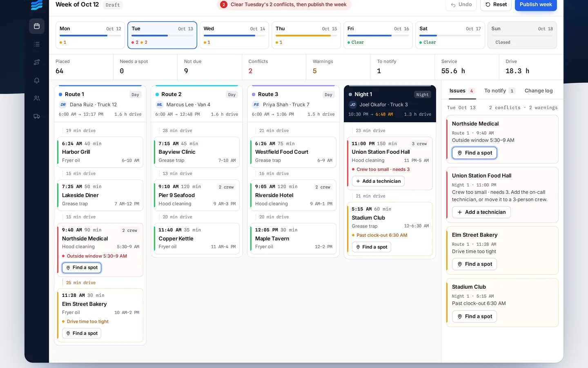588x368 pixels.
Task: Open the Westfield Food Court stop card
Action: [x=293, y=152]
